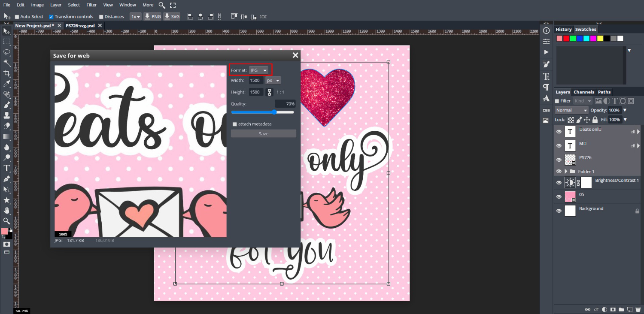Check the attach metadata checkbox
Screen dimensions: 644x314
coord(235,124)
